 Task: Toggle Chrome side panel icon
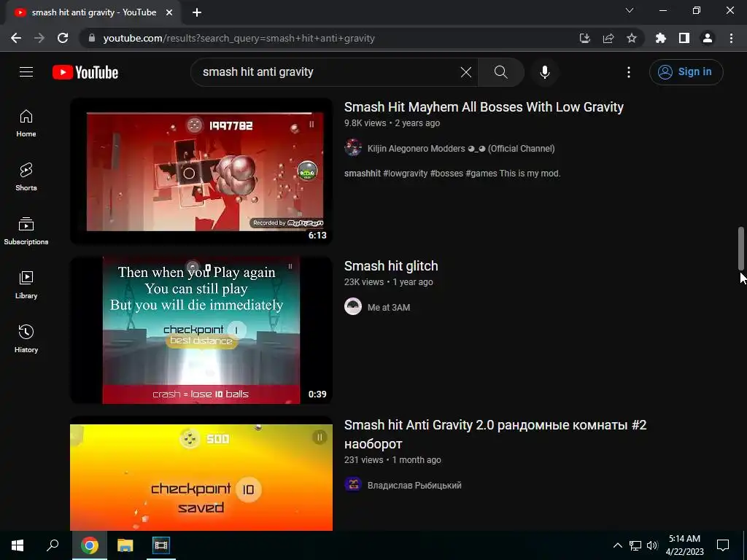(684, 38)
